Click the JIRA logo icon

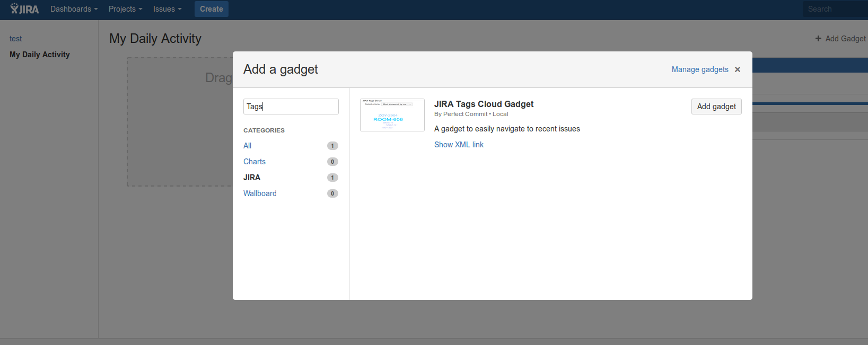[24, 9]
